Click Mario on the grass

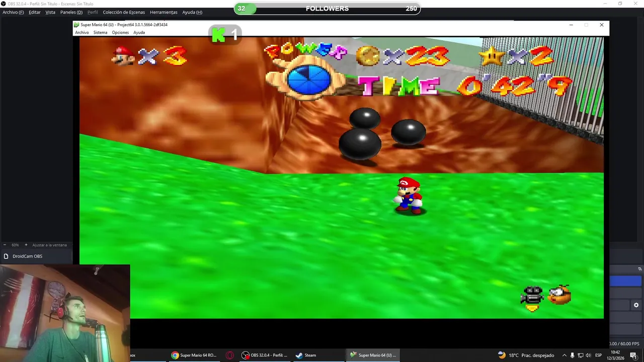[x=409, y=196]
